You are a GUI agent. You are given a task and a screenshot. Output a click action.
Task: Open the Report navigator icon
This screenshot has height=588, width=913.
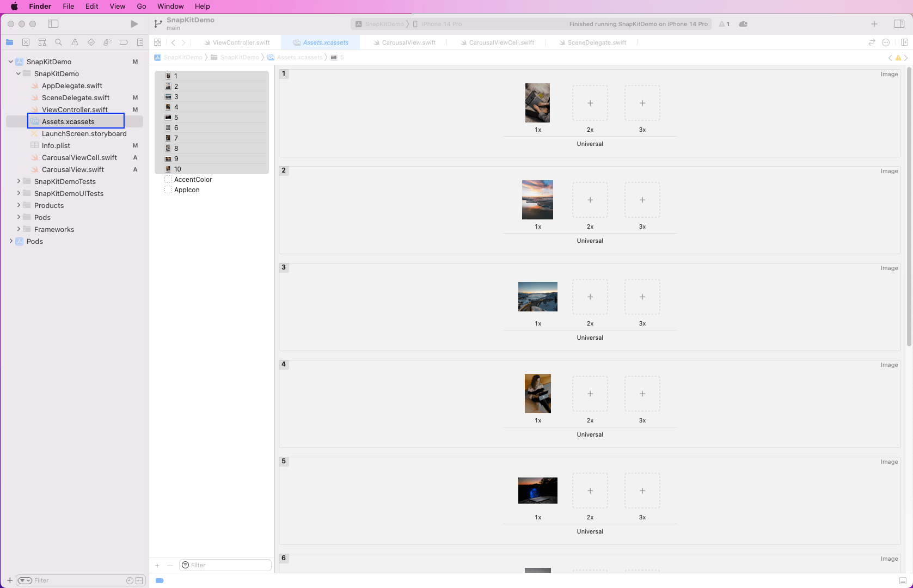click(140, 42)
